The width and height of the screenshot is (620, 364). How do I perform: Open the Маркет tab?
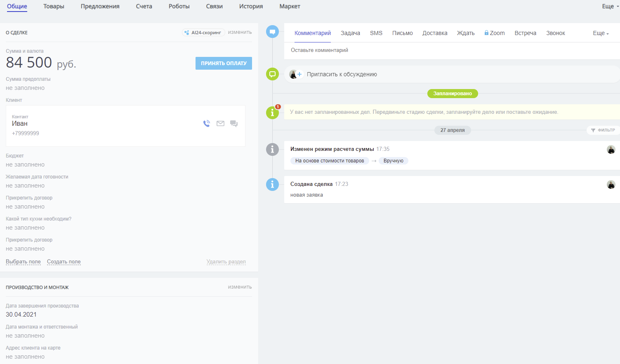[x=290, y=6]
